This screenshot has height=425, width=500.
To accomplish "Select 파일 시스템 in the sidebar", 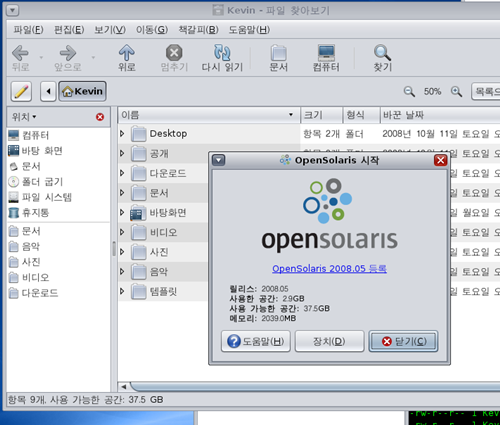I will point(40,197).
